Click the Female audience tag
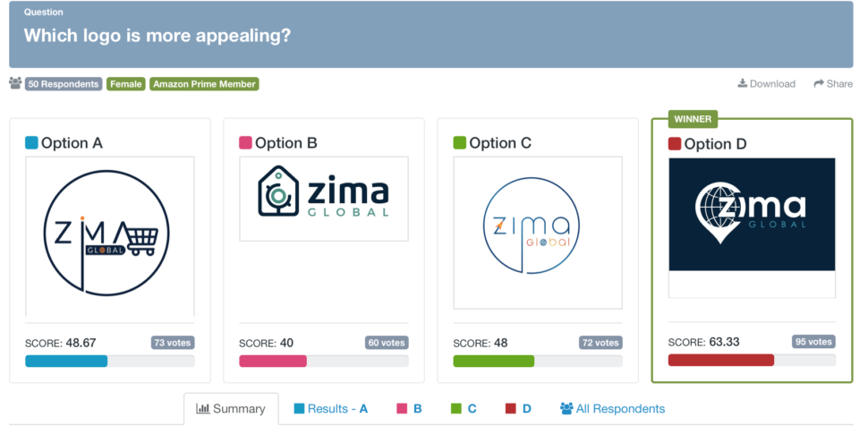868x426 pixels. [x=125, y=84]
